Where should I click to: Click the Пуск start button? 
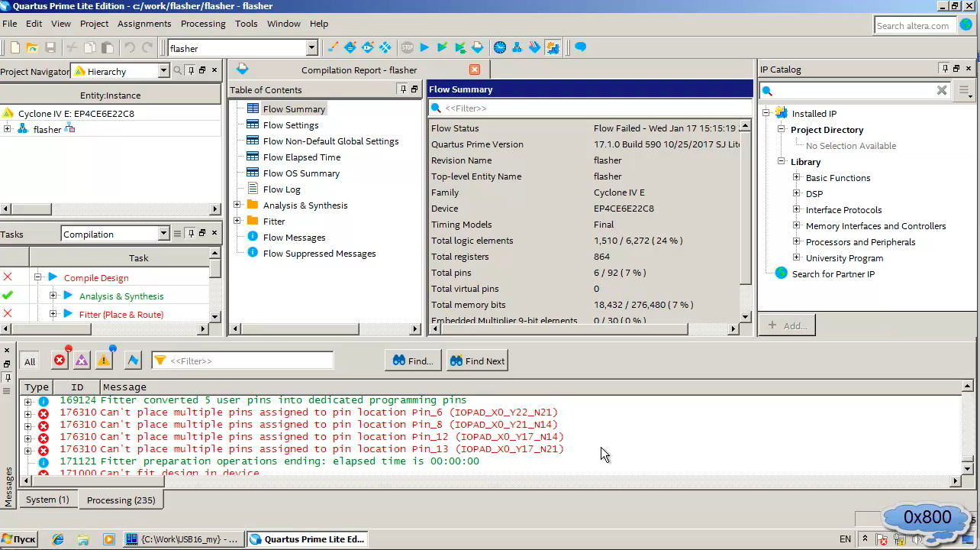coord(20,539)
